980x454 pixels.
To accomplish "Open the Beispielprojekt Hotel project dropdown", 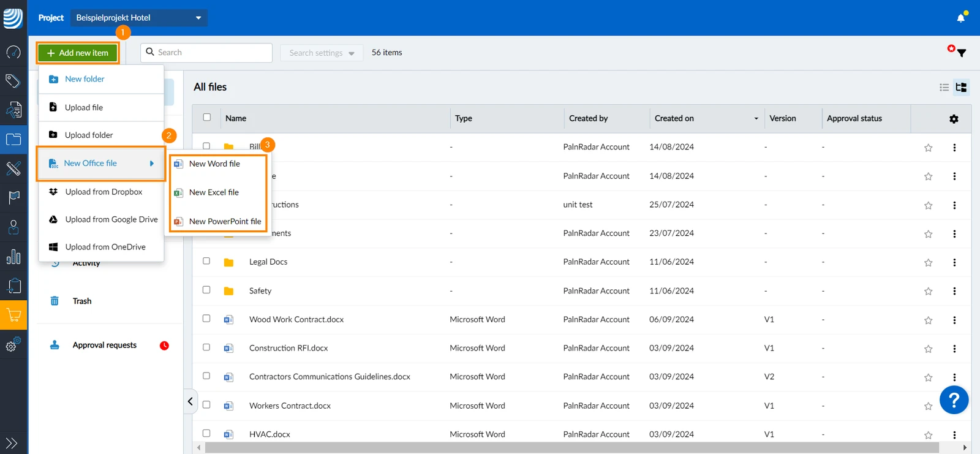I will pyautogui.click(x=139, y=18).
